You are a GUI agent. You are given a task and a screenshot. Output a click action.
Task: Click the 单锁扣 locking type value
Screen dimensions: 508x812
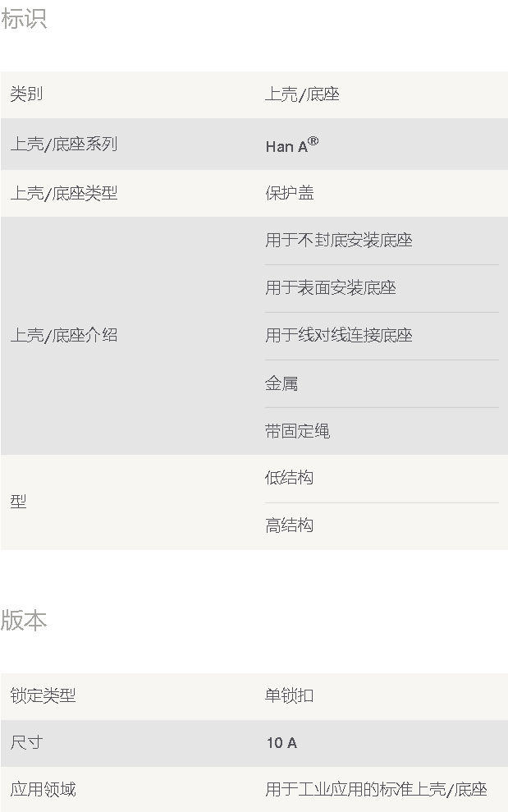[289, 695]
